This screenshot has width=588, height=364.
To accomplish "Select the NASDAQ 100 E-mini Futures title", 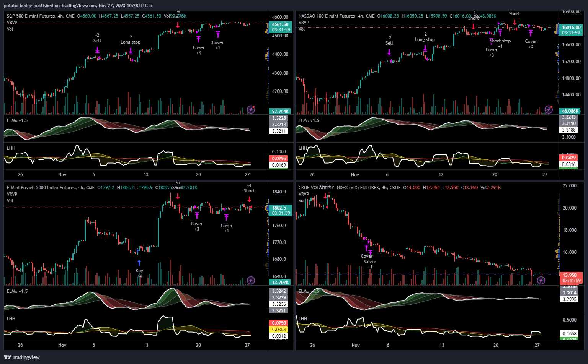I will coord(336,16).
